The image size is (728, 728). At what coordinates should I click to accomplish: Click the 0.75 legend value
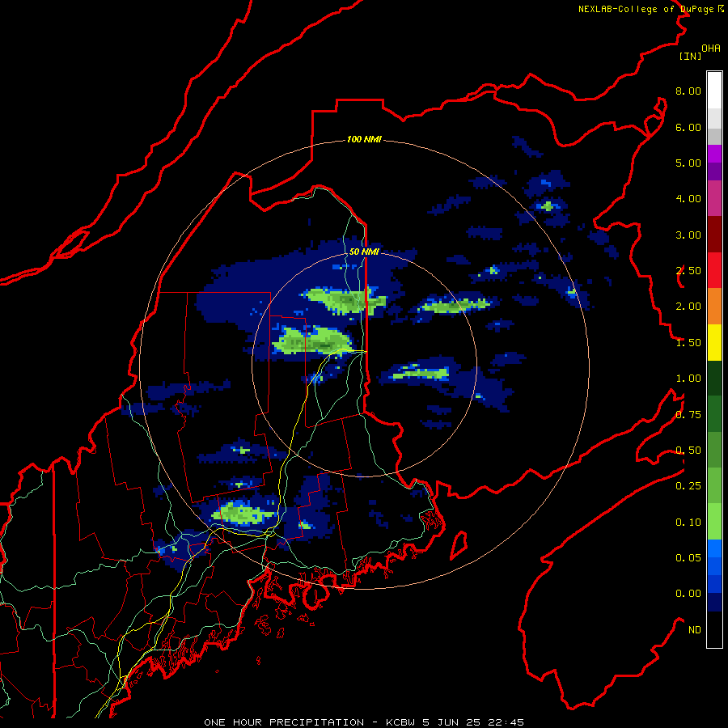688,415
